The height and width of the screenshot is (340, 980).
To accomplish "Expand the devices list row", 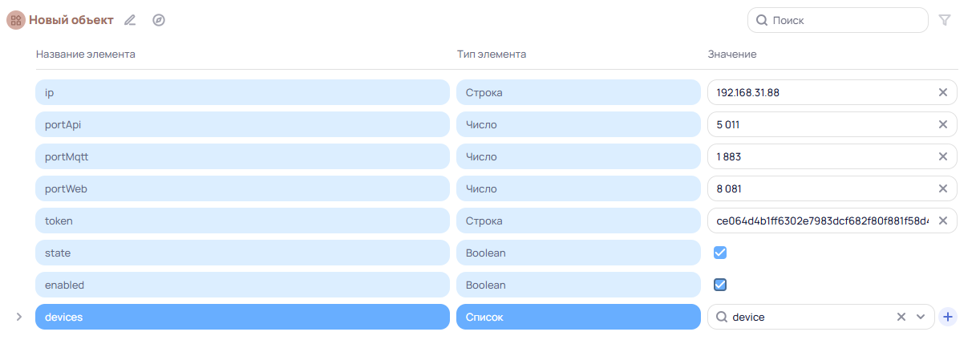I will click(x=19, y=317).
